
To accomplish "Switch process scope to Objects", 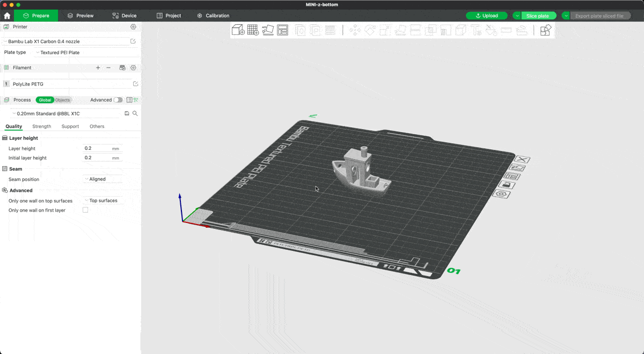I will click(x=63, y=100).
